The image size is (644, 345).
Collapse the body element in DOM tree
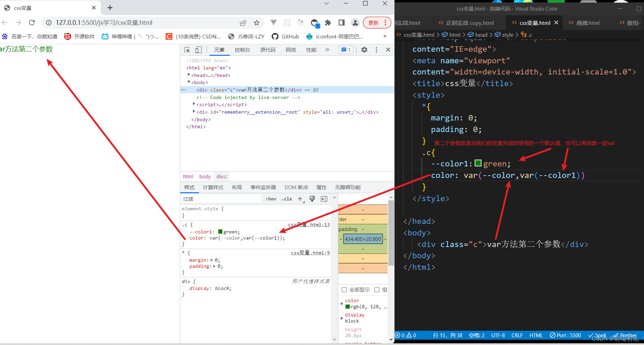point(189,82)
